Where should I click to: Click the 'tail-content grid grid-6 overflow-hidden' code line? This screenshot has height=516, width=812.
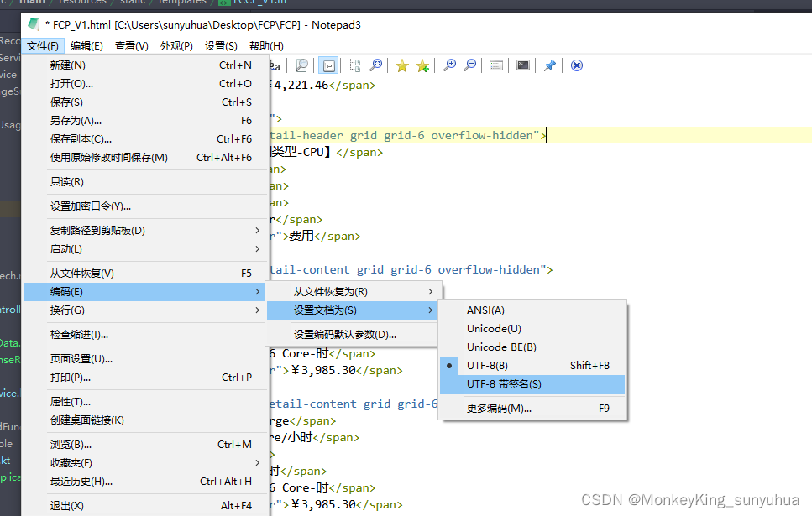pos(411,270)
